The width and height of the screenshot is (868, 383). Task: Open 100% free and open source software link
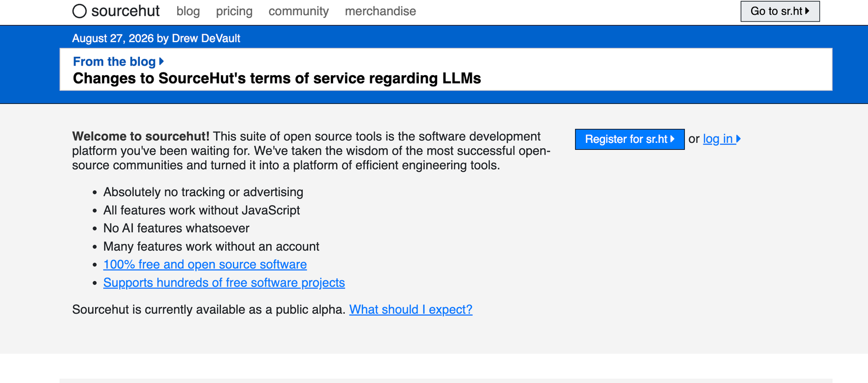(x=205, y=264)
